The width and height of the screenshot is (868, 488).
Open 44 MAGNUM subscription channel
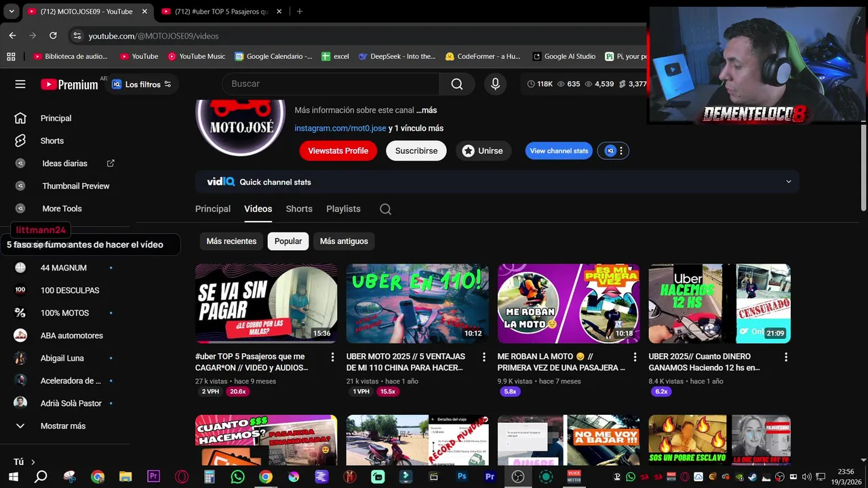coord(64,268)
